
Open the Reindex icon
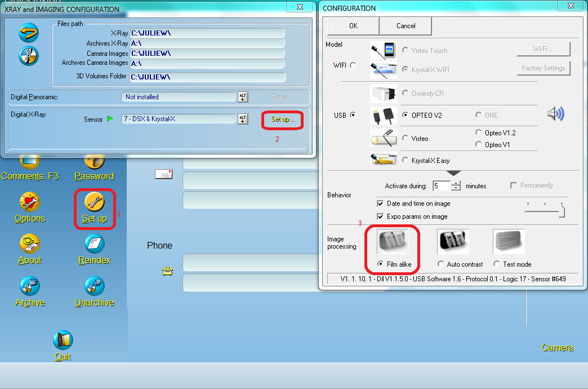(x=94, y=244)
